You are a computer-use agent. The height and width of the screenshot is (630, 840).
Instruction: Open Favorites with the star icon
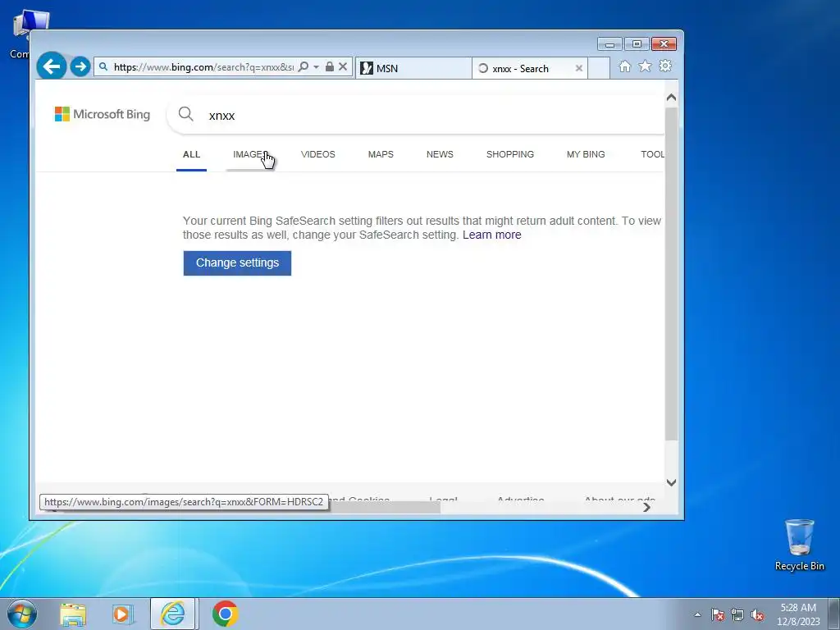point(645,66)
